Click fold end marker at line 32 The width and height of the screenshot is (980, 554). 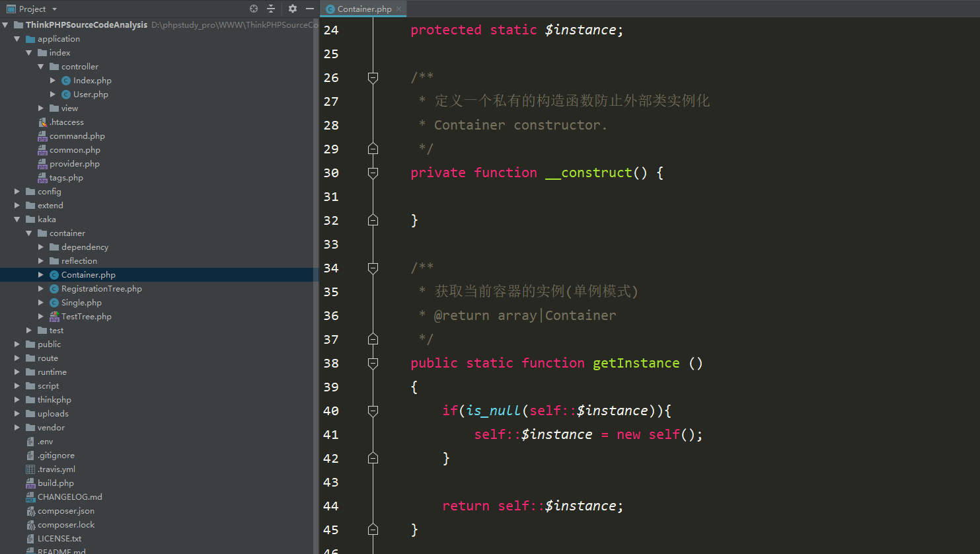(x=373, y=220)
